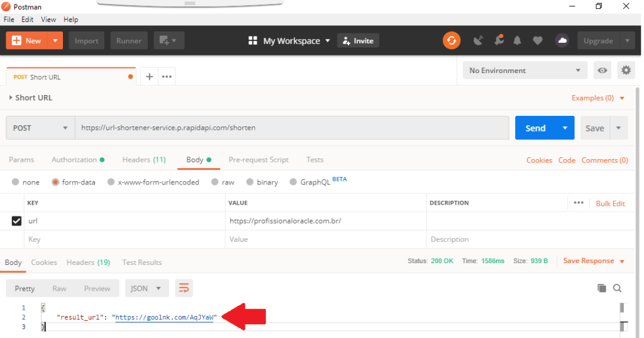Click the empty Key input field
The image size is (644, 338).
tap(125, 239)
